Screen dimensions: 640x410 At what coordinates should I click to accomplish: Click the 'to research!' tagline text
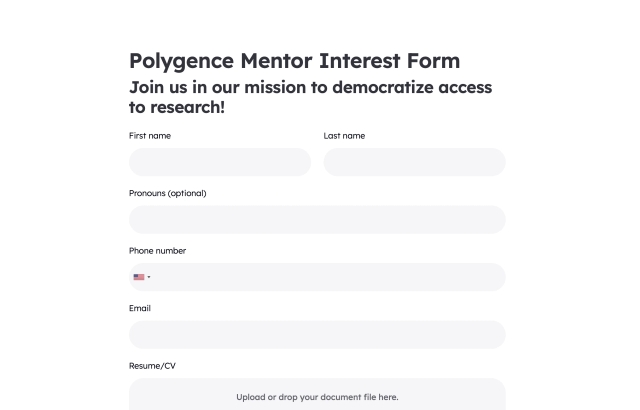pyautogui.click(x=177, y=107)
